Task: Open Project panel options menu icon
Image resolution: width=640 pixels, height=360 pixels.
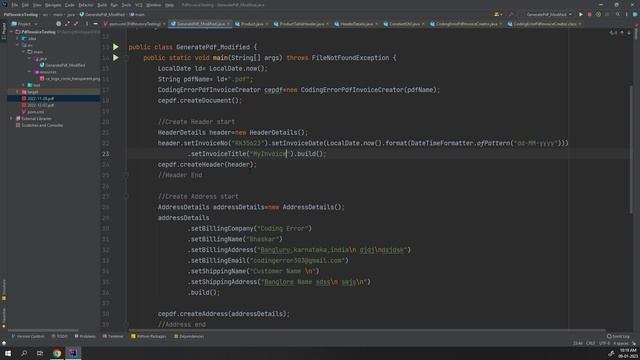Action: [87, 24]
